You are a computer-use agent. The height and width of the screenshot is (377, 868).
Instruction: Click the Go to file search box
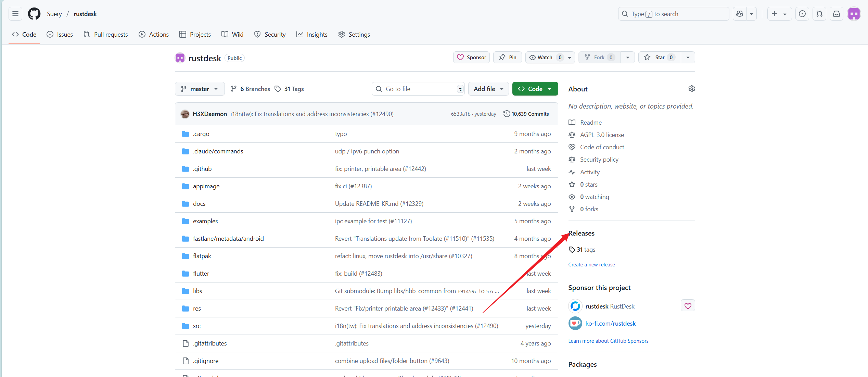click(x=418, y=89)
